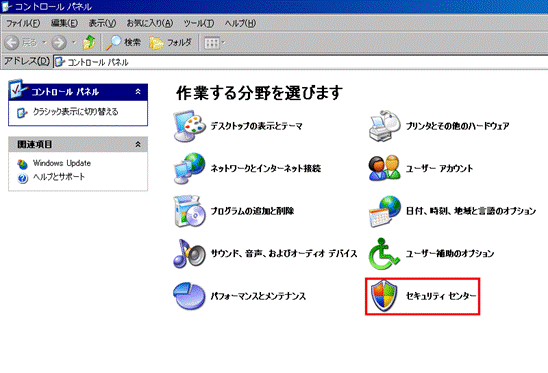Open Network and Internet connections globe icon
The width and height of the screenshot is (548, 373).
point(189,168)
